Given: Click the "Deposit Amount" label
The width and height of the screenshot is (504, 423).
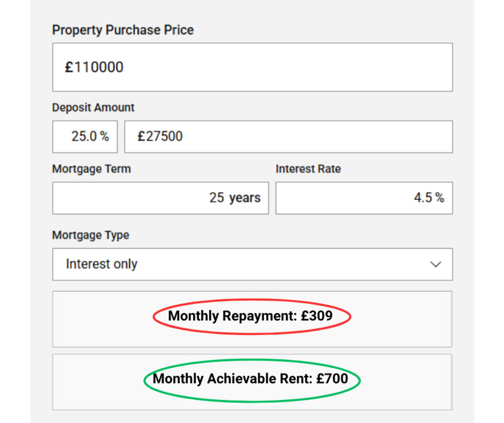Looking at the screenshot, I should coord(93,107).
